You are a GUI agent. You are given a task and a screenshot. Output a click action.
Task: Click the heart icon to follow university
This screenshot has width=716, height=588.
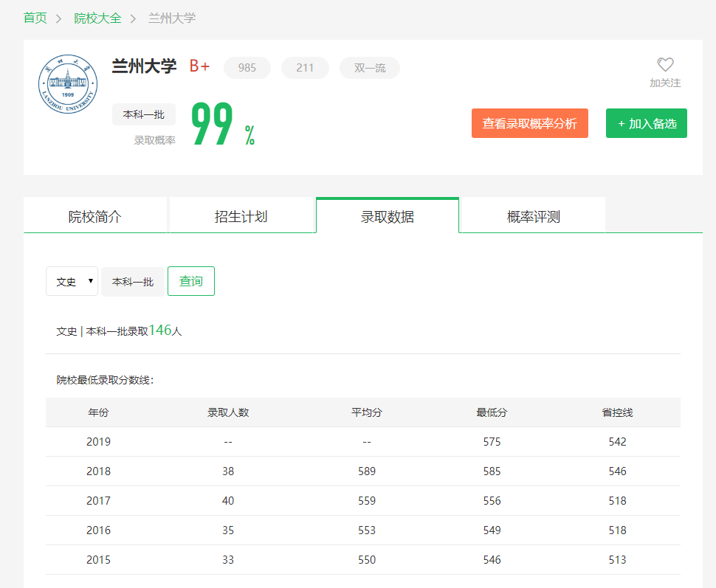coord(665,64)
